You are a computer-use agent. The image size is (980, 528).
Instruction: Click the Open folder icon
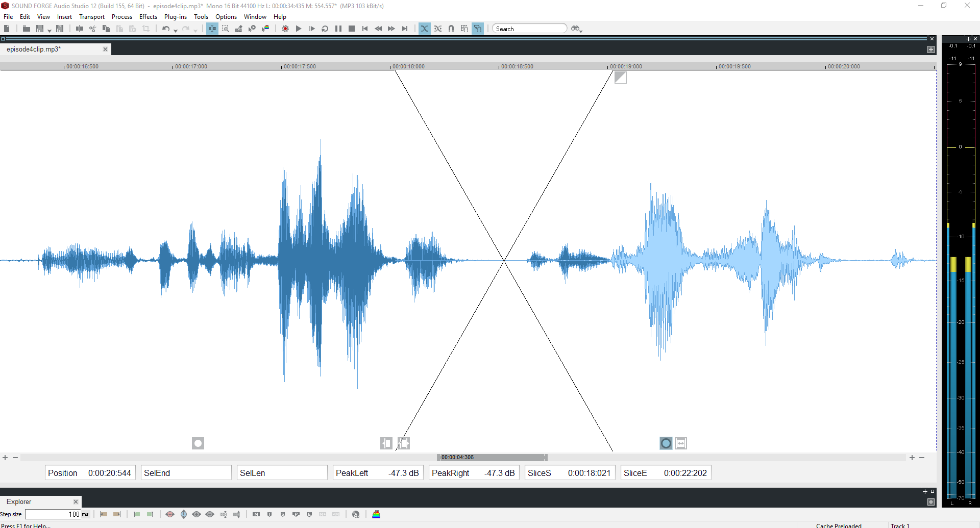click(27, 29)
